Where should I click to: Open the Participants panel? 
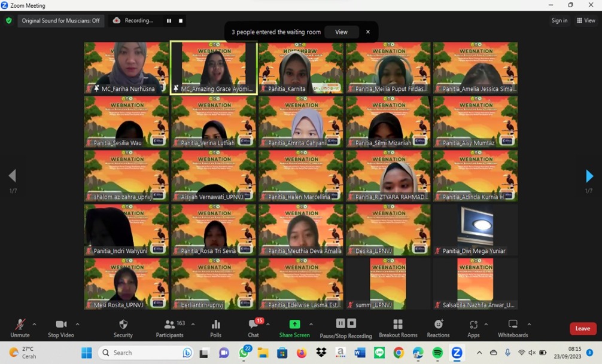(x=170, y=328)
